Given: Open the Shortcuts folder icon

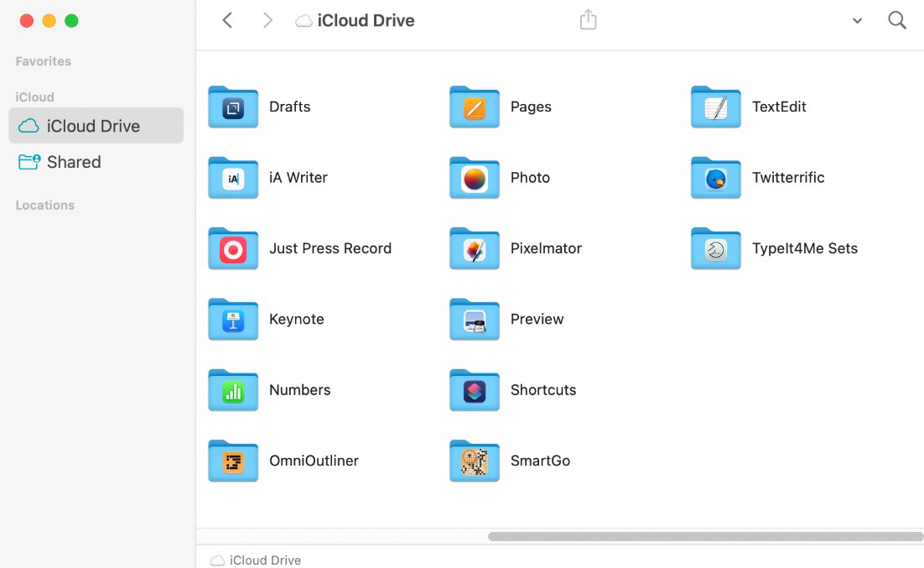Looking at the screenshot, I should coord(475,390).
